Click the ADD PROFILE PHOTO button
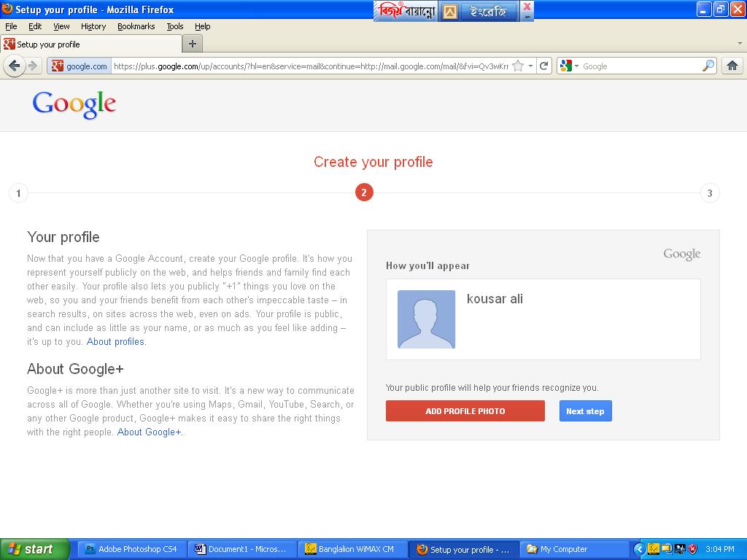The width and height of the screenshot is (747, 560). pyautogui.click(x=465, y=411)
